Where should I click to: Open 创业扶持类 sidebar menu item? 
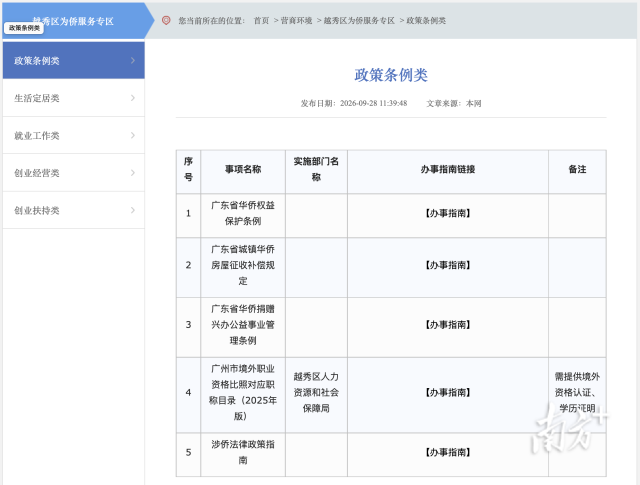point(73,210)
